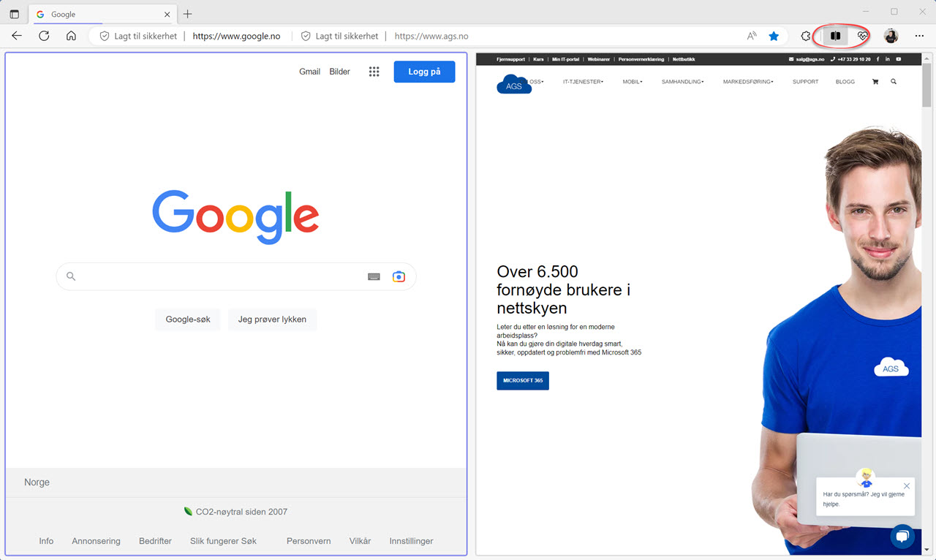Open the AGS shopping cart icon
Viewport: 936px width, 560px height.
875,82
